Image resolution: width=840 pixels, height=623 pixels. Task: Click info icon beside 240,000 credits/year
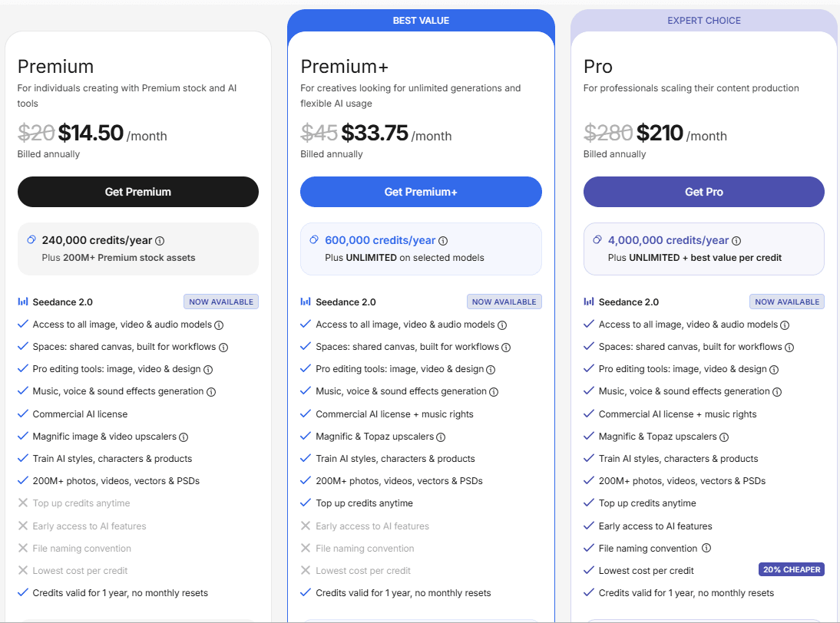pos(160,241)
